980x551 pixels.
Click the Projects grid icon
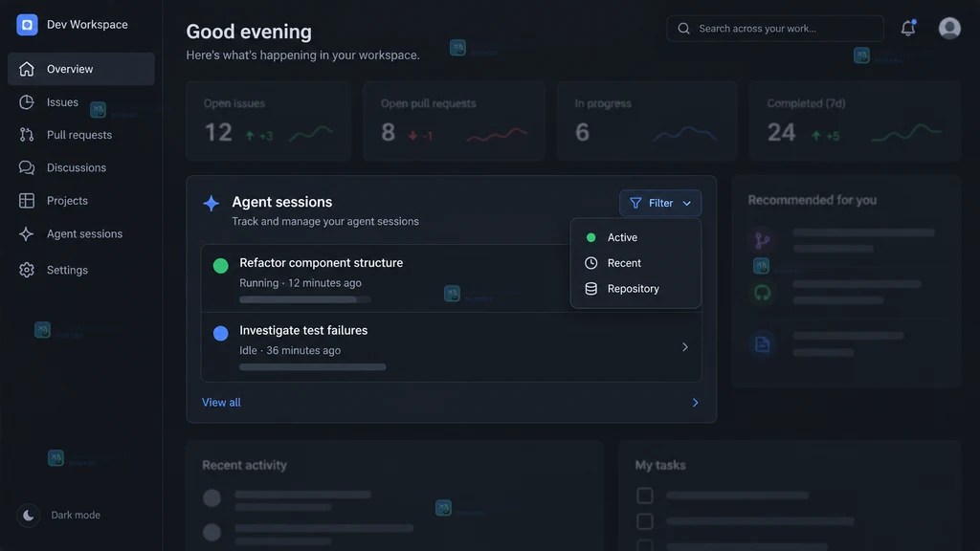click(x=26, y=201)
